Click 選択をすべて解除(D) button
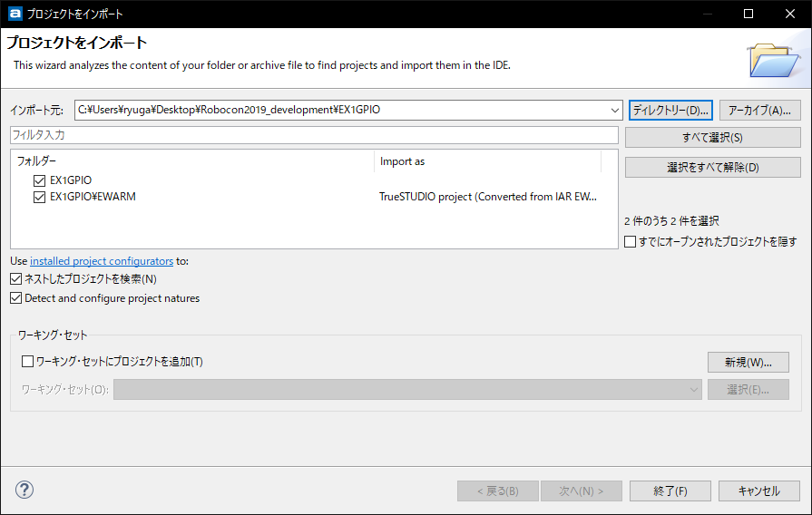812x515 pixels. [x=712, y=167]
